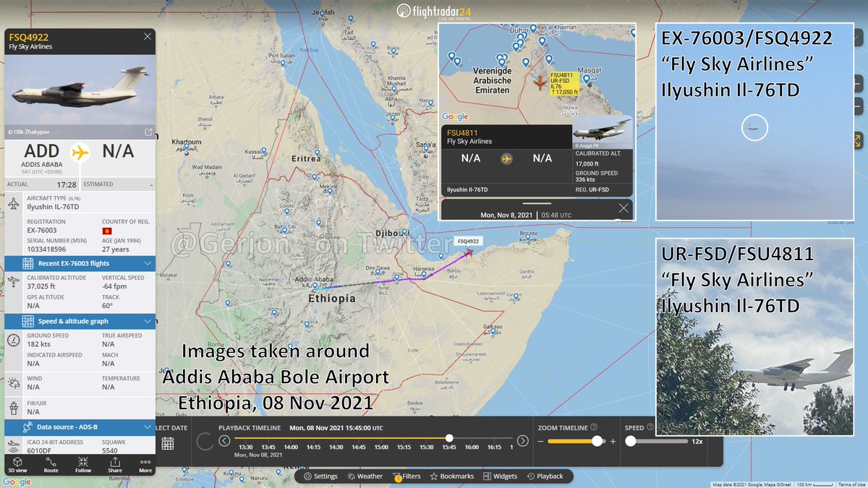The height and width of the screenshot is (488, 868).
Task: Open the Weather menu
Action: coord(365,476)
